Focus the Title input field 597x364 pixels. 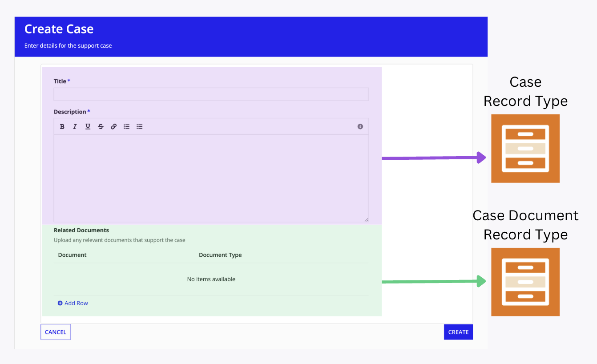coord(211,94)
